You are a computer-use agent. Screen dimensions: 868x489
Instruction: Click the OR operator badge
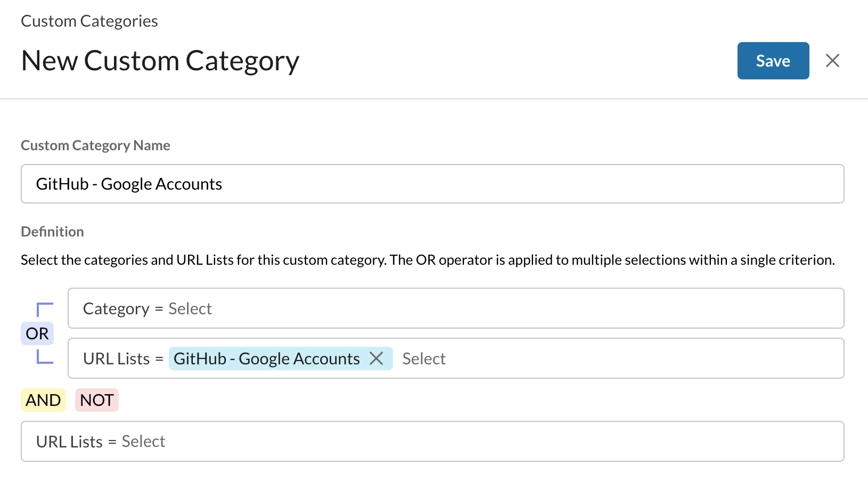point(37,333)
